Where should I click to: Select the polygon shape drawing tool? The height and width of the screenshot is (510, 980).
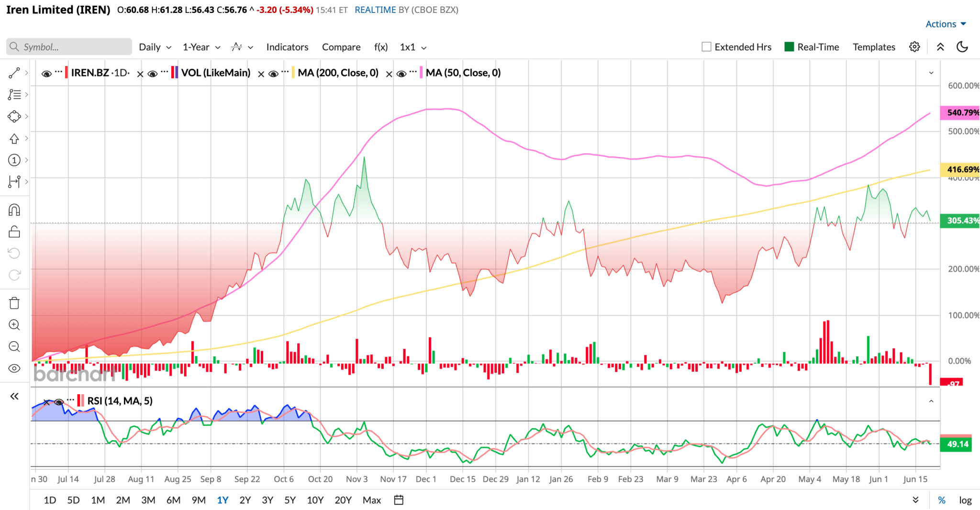[x=14, y=116]
